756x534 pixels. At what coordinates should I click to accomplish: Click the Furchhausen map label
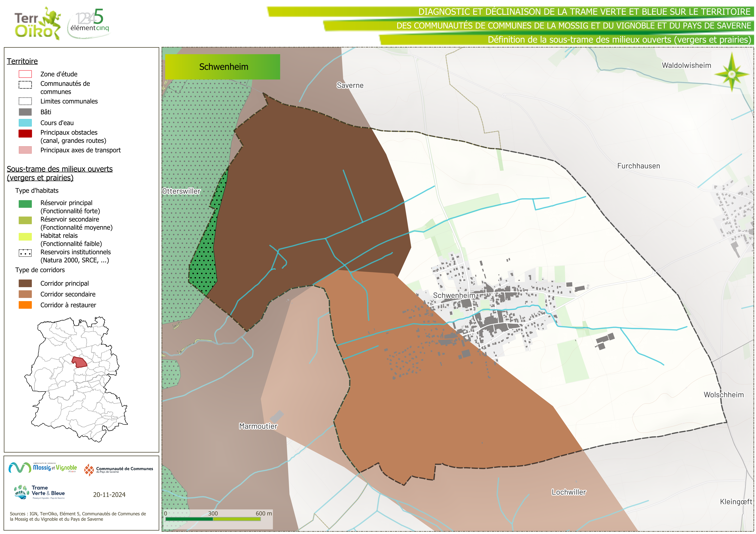638,166
